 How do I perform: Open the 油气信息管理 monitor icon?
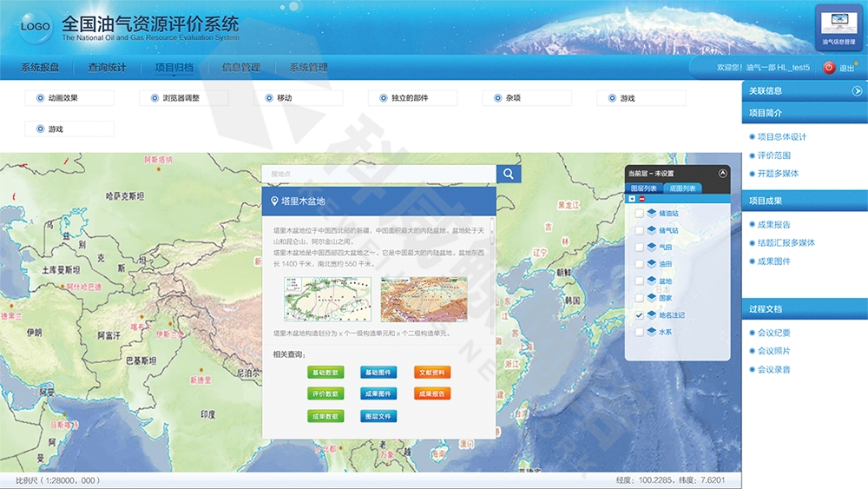click(x=838, y=27)
